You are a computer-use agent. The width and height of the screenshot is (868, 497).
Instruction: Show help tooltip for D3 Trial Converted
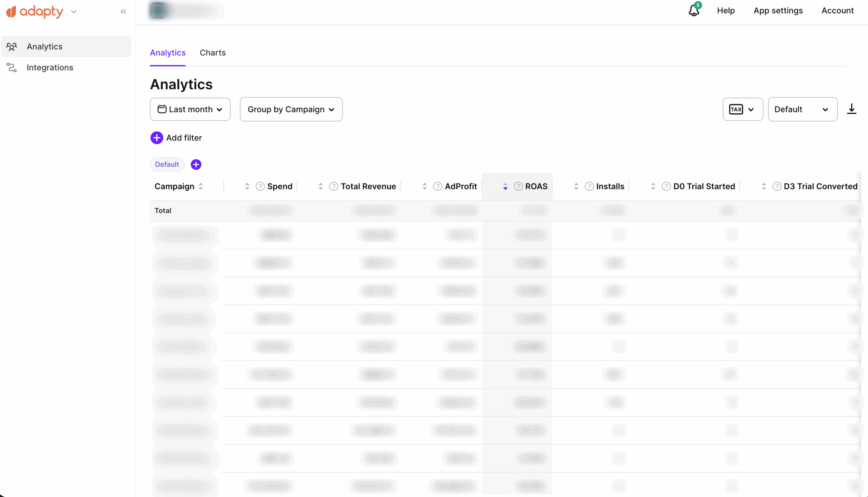(776, 186)
